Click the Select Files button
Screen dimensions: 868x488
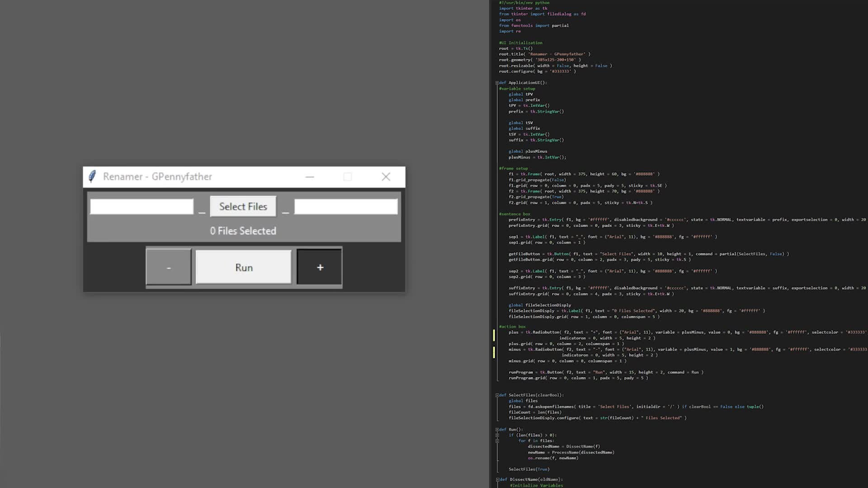tap(243, 206)
